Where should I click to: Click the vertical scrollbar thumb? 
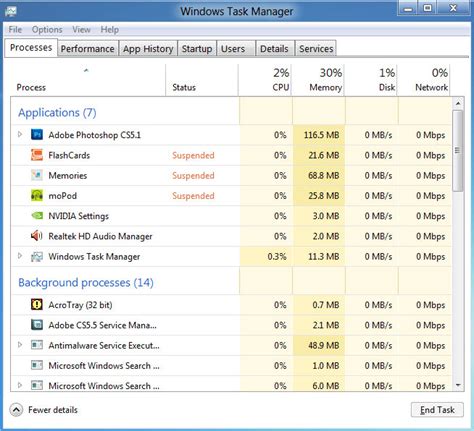(x=458, y=151)
